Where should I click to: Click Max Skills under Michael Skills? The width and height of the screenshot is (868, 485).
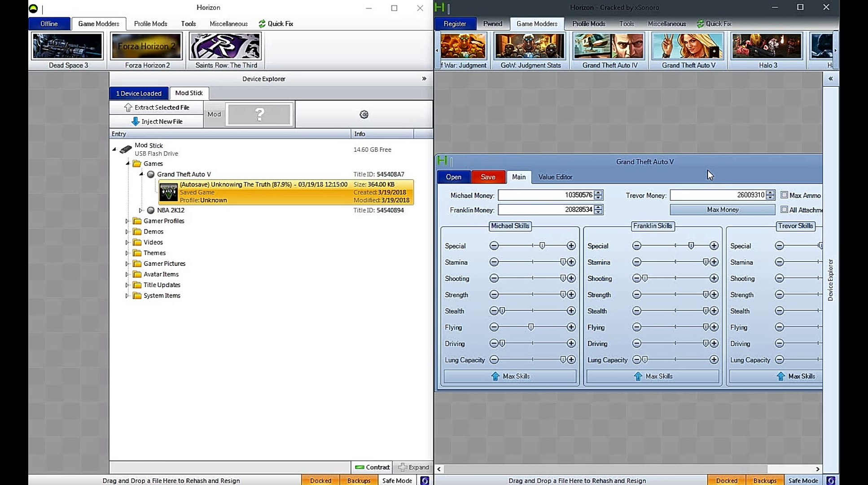(x=510, y=376)
